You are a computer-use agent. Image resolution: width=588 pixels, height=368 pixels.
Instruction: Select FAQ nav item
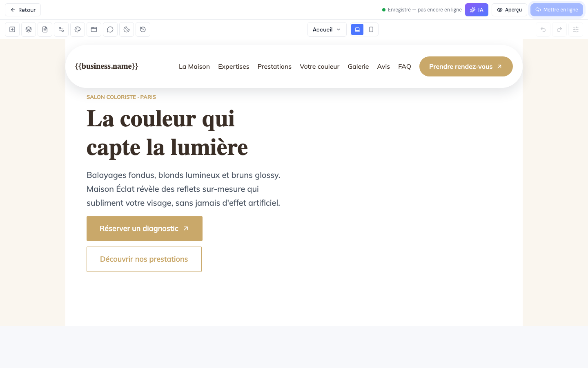pyautogui.click(x=405, y=67)
